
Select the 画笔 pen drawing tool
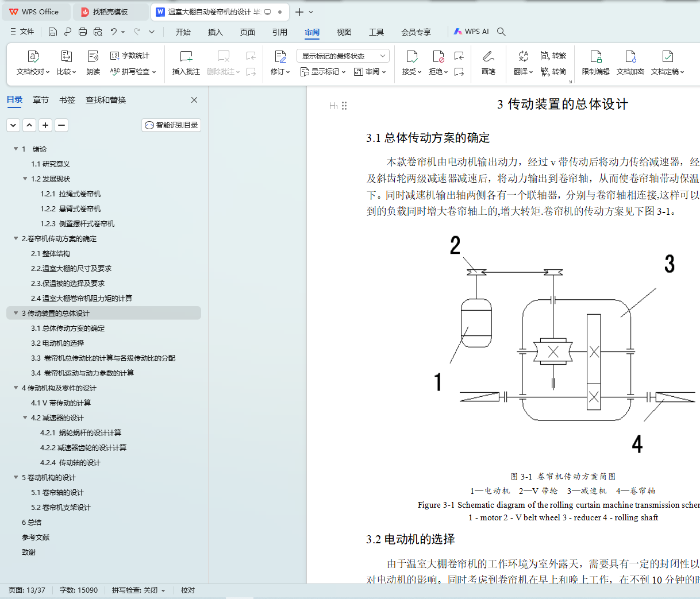click(489, 63)
